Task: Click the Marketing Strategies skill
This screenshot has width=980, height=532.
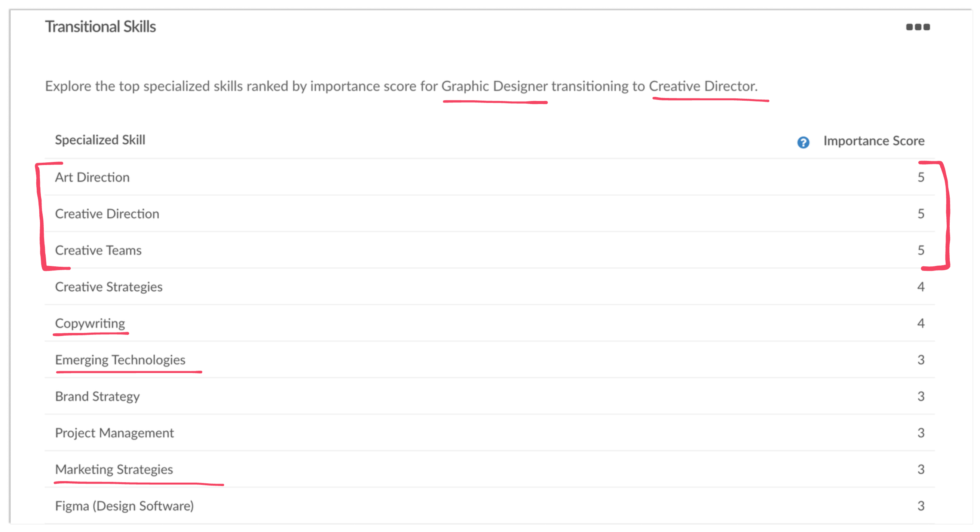Action: coord(114,470)
